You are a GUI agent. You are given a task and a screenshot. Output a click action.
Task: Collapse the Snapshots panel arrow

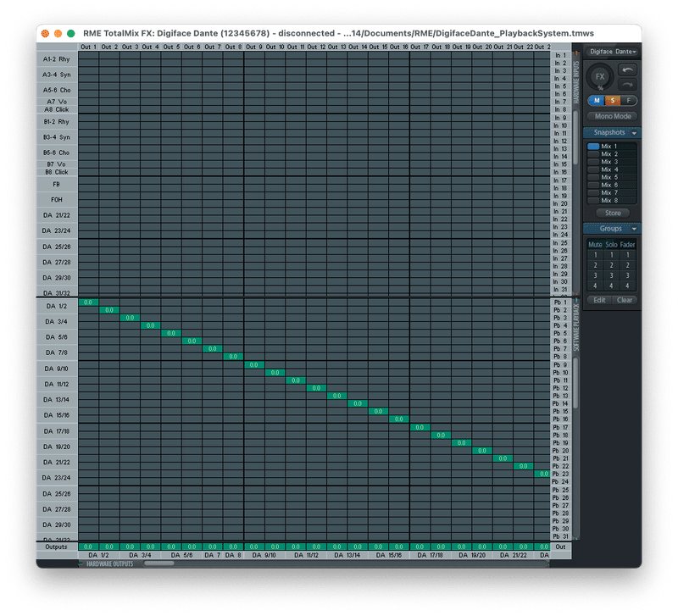point(634,133)
